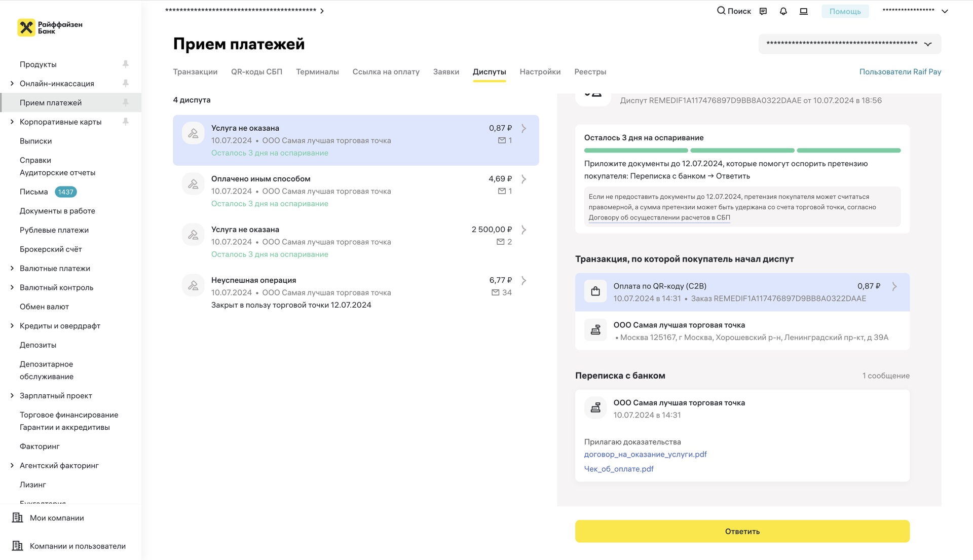Expand Онлайн-инкассация sidebar section
The width and height of the screenshot is (973, 560).
(12, 83)
